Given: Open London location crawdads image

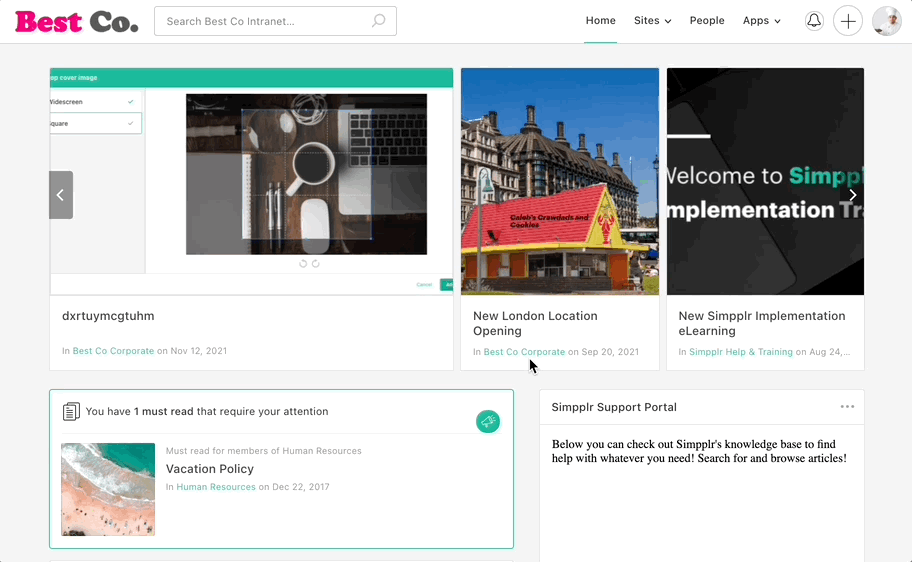Looking at the screenshot, I should pos(560,181).
